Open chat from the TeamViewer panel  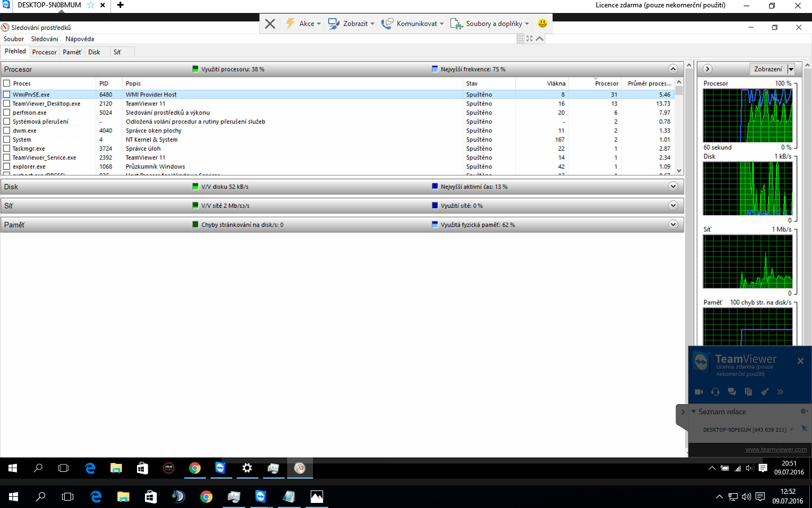(732, 392)
